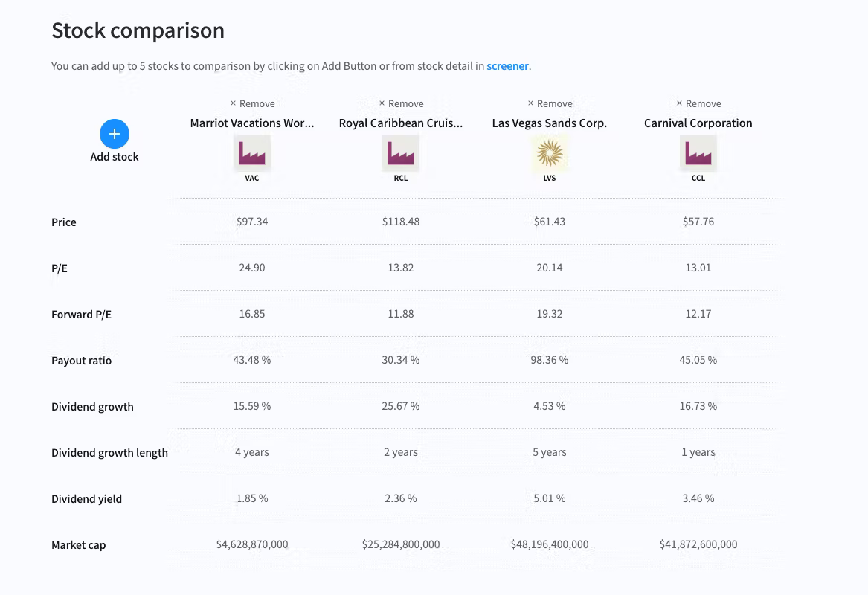This screenshot has height=595, width=868.
Task: Remove Royal Caribbean from comparison
Action: pyautogui.click(x=401, y=104)
